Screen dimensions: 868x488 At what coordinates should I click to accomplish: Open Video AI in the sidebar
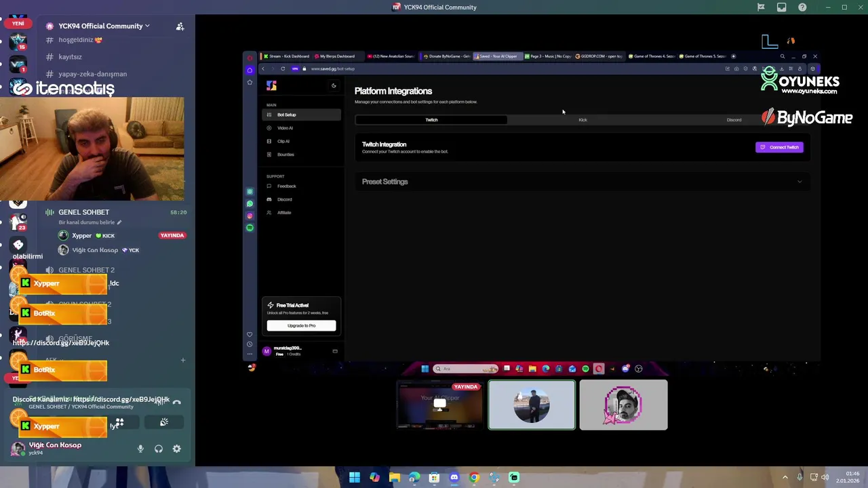tap(301, 128)
